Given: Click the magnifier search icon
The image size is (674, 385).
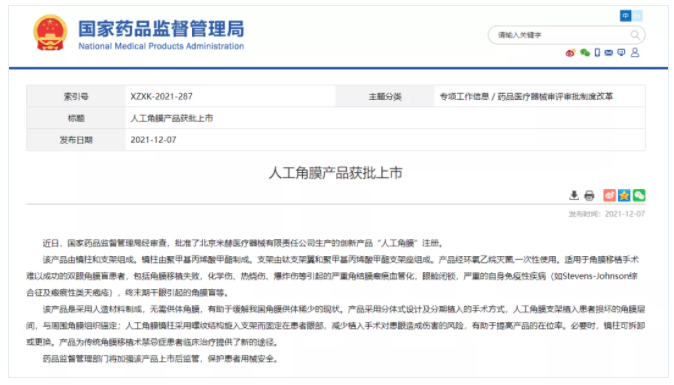Looking at the screenshot, I should pyautogui.click(x=635, y=35).
